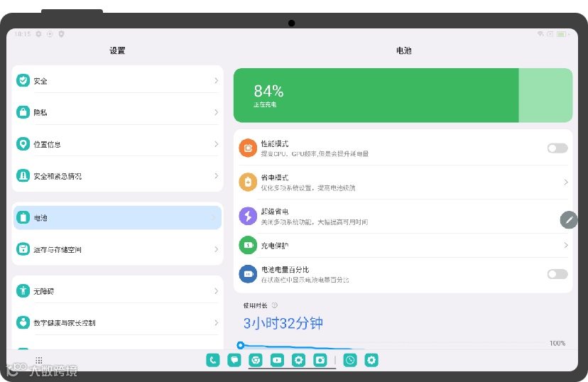The image size is (588, 382).
Task: Open the app drawer grid icon
Action: pyautogui.click(x=38, y=360)
